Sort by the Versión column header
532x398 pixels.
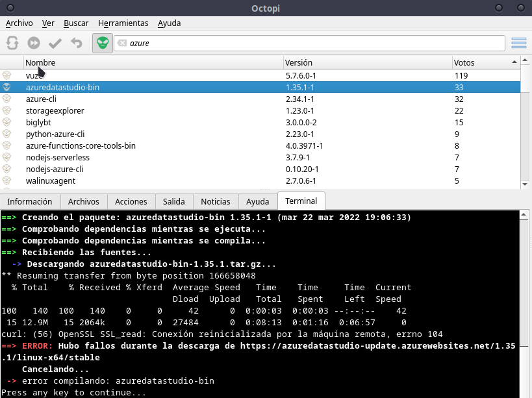tap(368, 62)
